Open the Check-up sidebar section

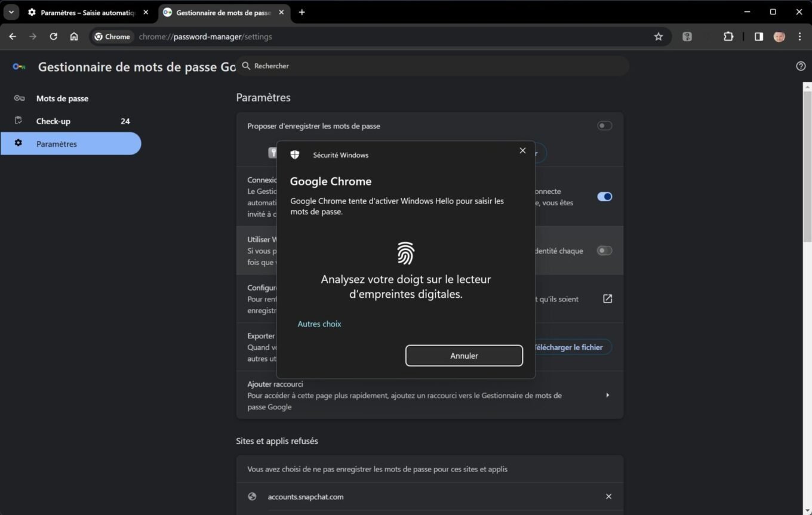point(70,121)
